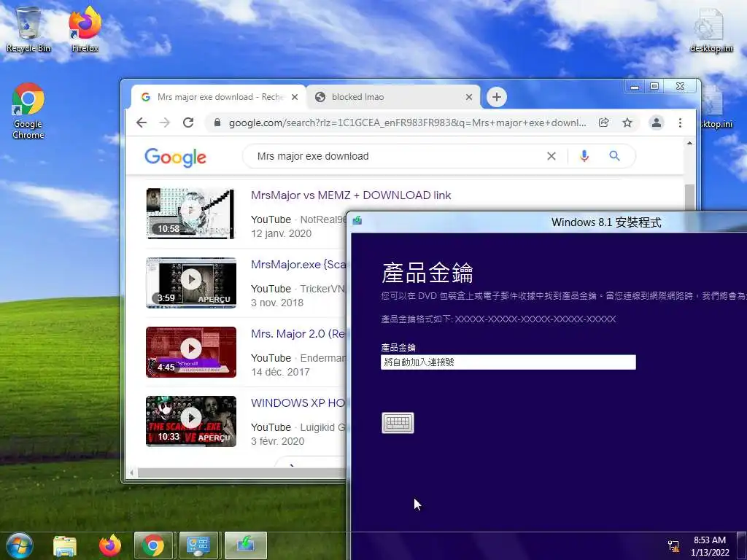Open 'MrsMajor vs MEMZ + DOWNLOAD link' result

click(351, 195)
